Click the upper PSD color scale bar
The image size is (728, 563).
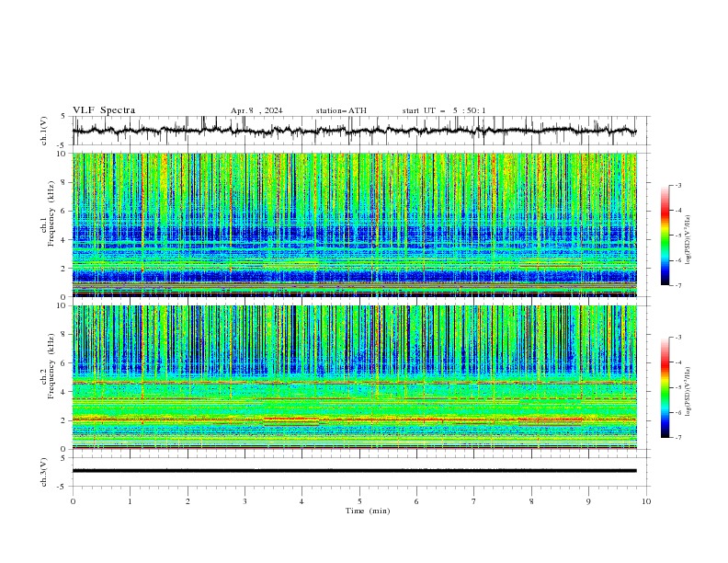point(665,236)
